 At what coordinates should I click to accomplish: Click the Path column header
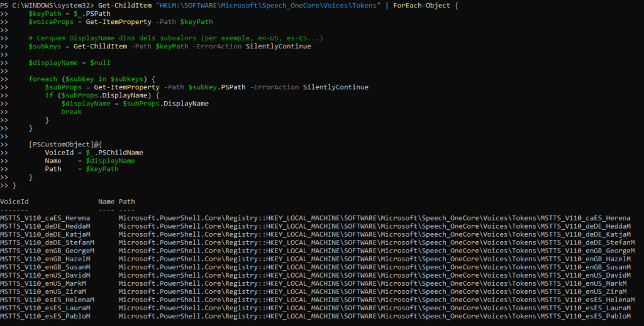pyautogui.click(x=127, y=202)
